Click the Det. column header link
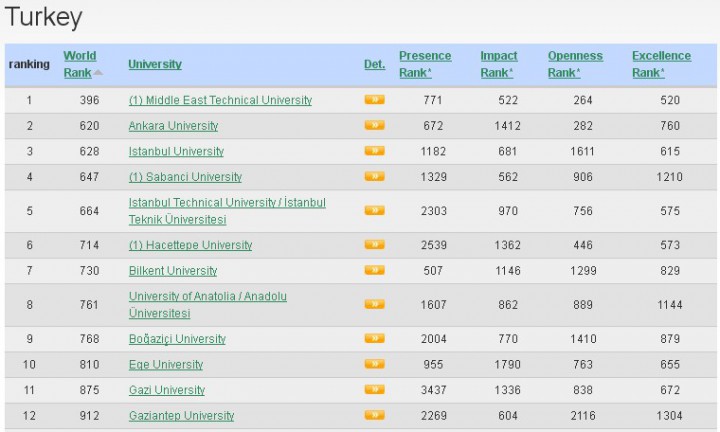 (x=374, y=64)
